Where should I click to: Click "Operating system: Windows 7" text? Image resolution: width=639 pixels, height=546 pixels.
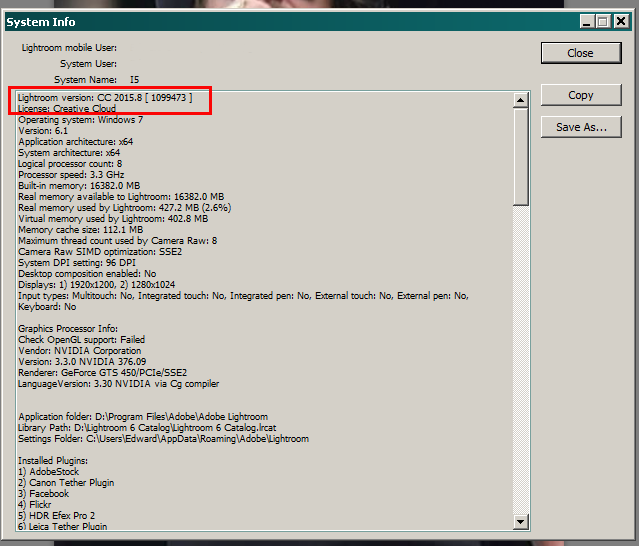[x=80, y=120]
